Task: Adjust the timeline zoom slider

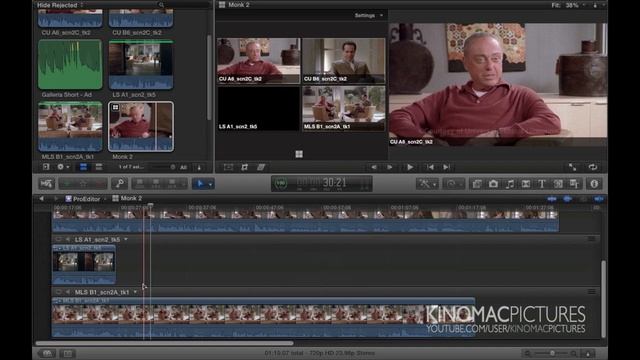Action: pos(551,353)
